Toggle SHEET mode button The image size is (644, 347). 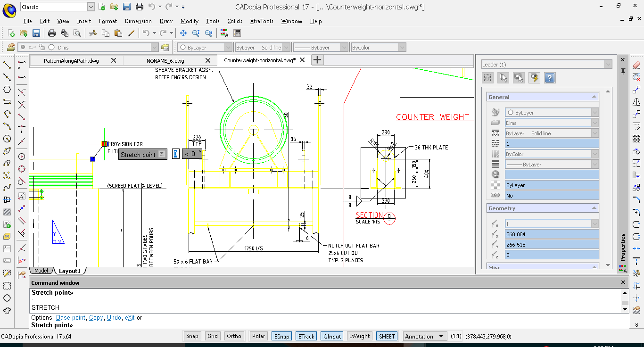click(x=387, y=336)
